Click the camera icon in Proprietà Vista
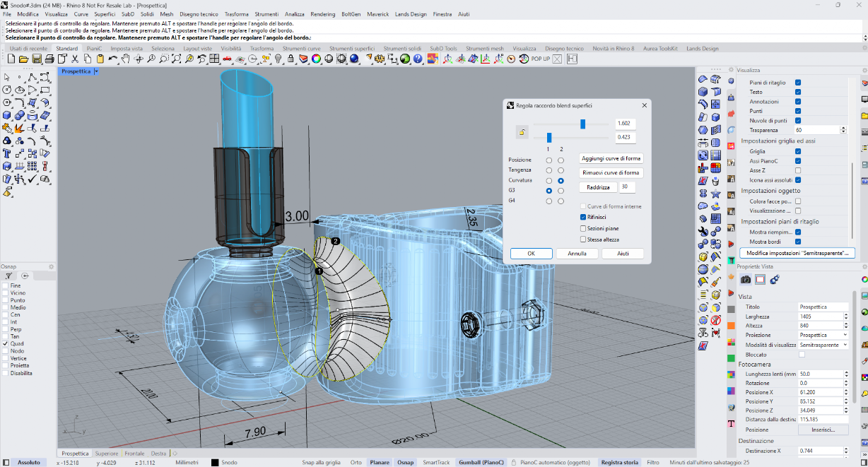The image size is (868, 467). (x=746, y=280)
